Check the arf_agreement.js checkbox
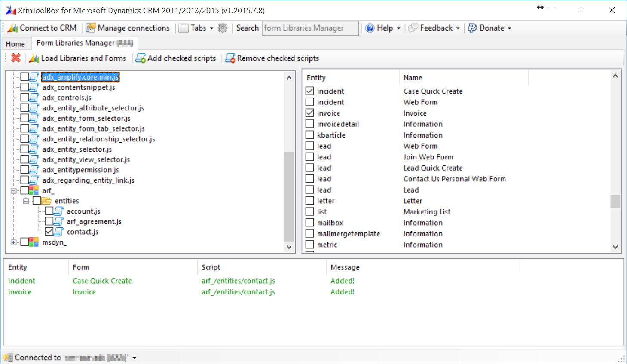The height and width of the screenshot is (364, 627). point(49,221)
